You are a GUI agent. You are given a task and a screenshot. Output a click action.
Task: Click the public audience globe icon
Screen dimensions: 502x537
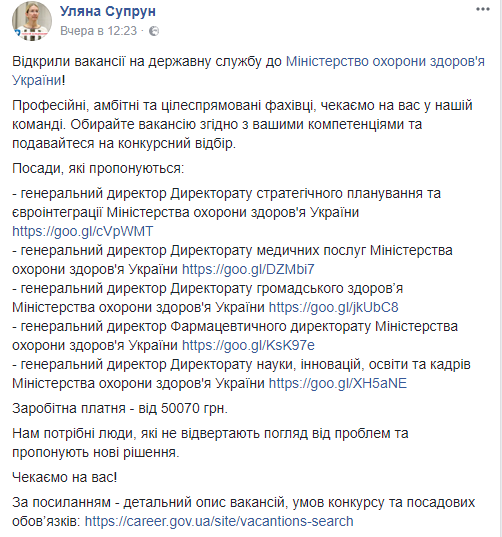[154, 31]
